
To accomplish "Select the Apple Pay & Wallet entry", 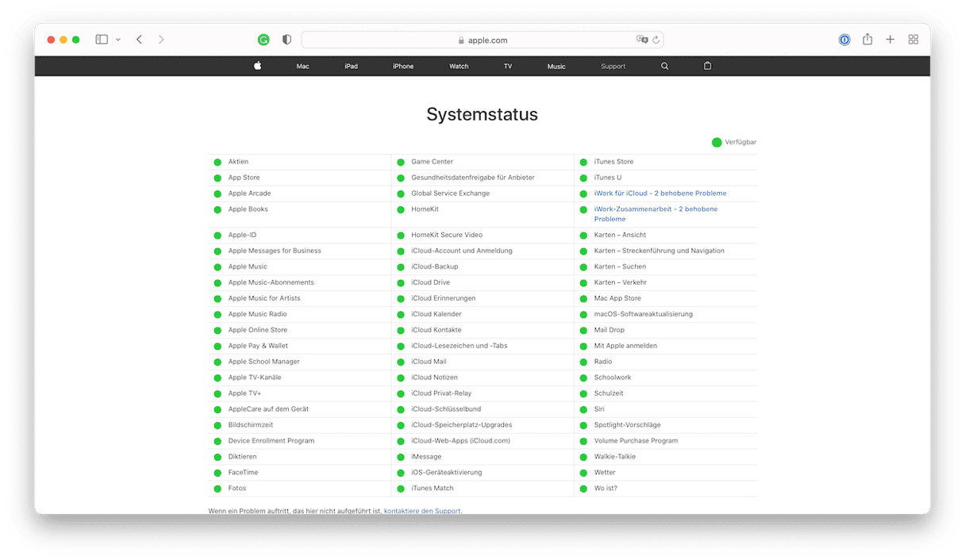I will [258, 346].
